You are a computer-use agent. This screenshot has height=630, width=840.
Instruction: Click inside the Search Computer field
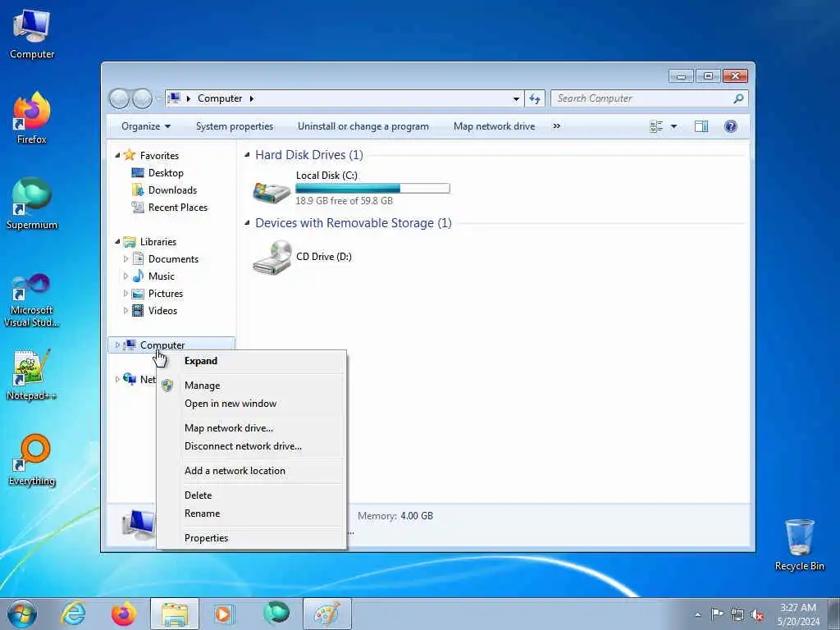tap(642, 98)
